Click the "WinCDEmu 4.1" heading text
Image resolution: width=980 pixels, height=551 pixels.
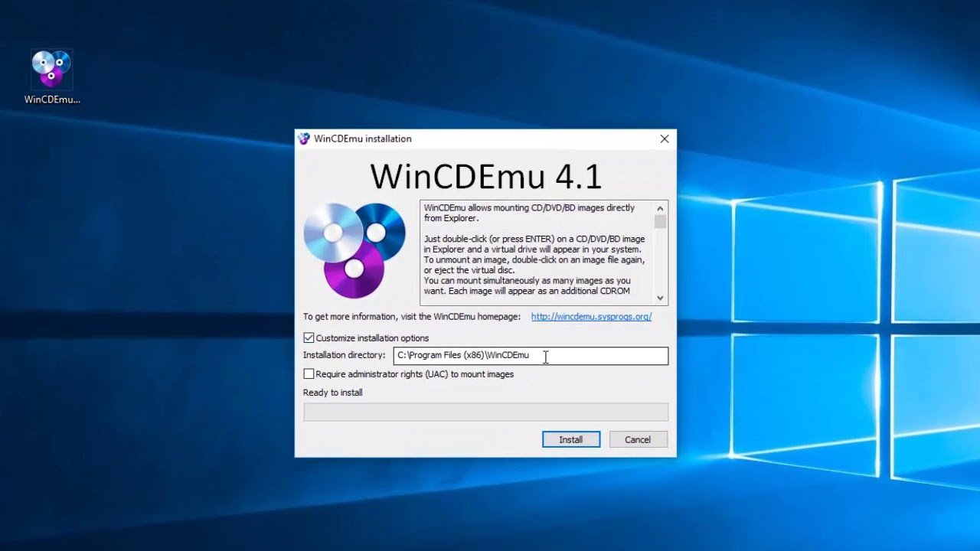point(486,176)
